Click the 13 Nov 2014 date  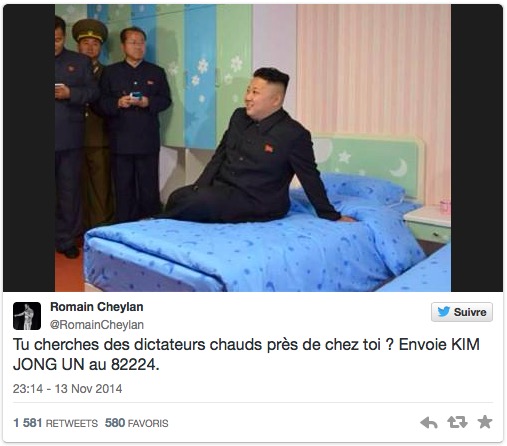pyautogui.click(x=88, y=389)
